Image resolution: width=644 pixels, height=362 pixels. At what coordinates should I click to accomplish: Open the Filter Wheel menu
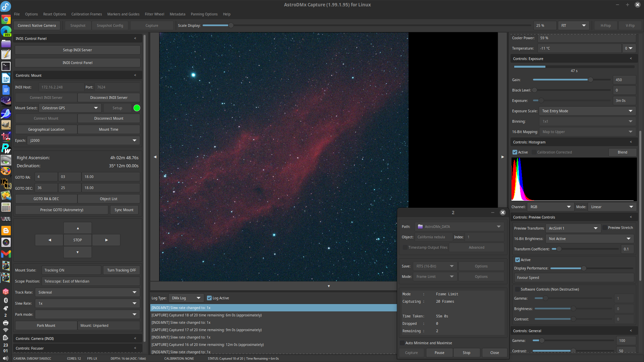[154, 14]
